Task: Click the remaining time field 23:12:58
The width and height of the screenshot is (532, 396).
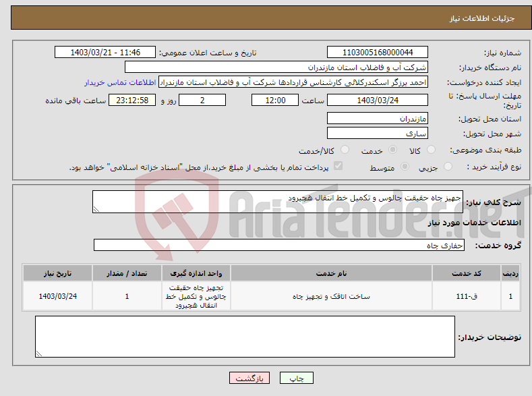Action: [x=132, y=100]
